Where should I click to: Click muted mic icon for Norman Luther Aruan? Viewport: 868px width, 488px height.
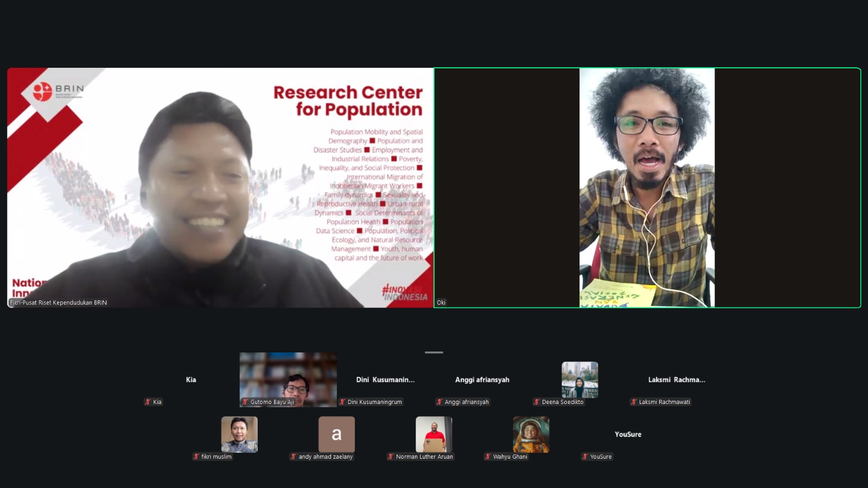(391, 457)
